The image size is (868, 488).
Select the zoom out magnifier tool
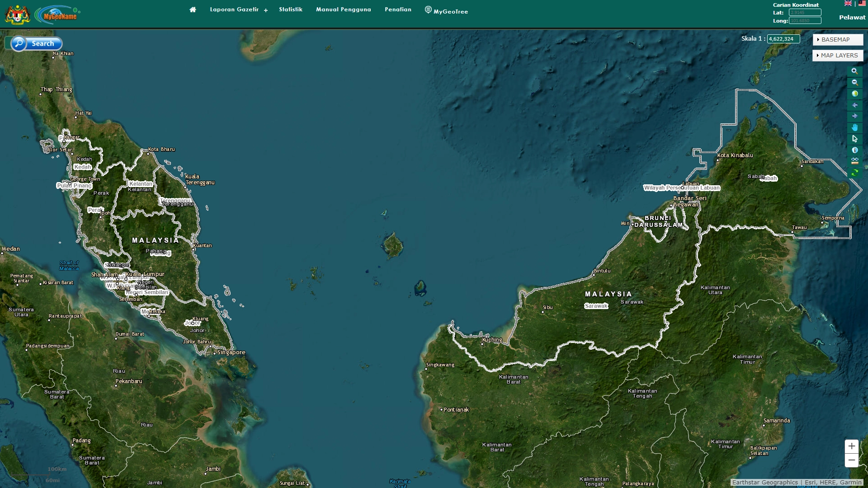[x=854, y=83]
